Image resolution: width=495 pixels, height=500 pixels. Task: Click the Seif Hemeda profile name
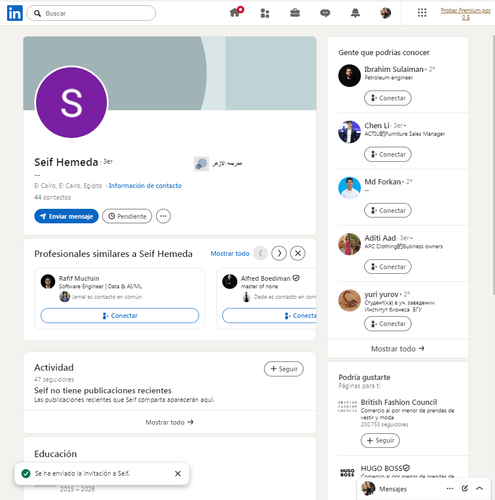[66, 162]
